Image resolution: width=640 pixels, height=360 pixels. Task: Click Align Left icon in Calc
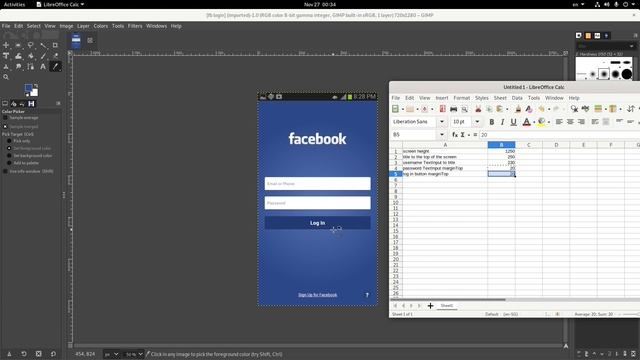click(559, 122)
